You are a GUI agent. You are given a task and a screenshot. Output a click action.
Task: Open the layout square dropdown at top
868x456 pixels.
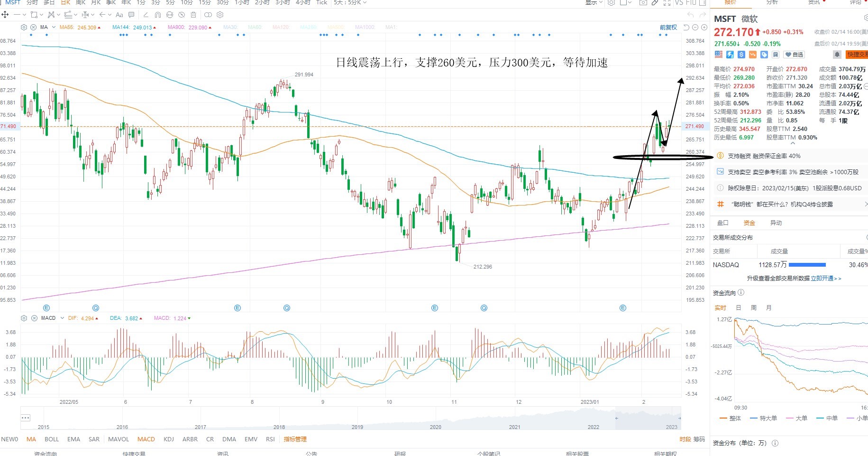tap(626, 2)
